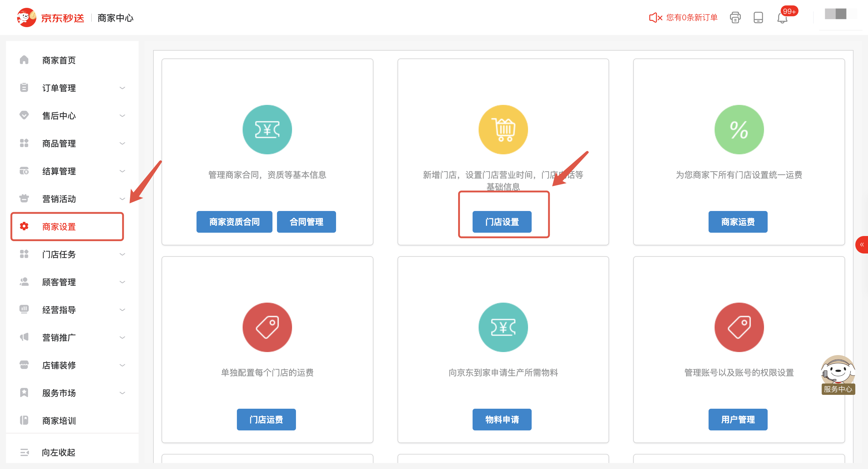
Task: Click the 物料申请 button
Action: pos(502,420)
